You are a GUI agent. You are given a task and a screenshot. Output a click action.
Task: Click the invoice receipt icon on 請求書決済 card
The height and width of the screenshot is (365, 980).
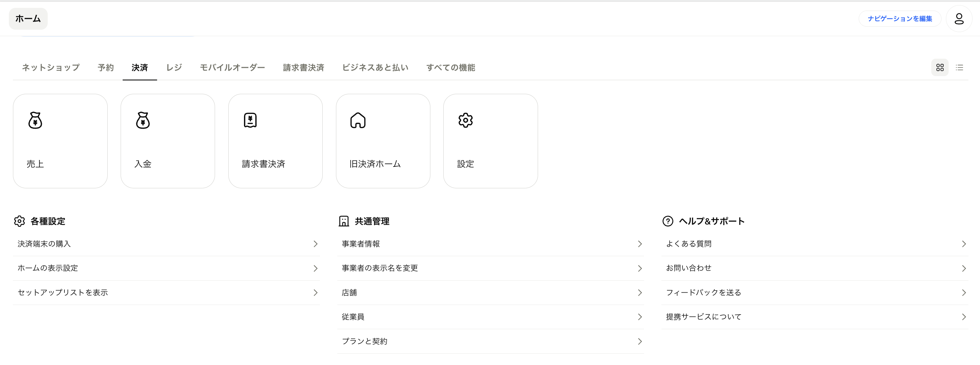tap(250, 120)
